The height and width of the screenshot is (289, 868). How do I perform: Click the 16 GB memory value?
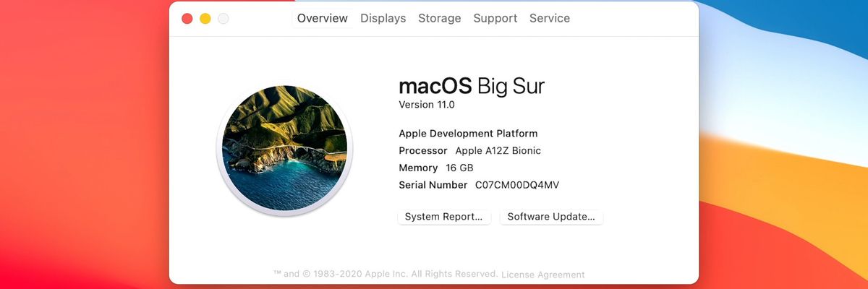point(459,168)
